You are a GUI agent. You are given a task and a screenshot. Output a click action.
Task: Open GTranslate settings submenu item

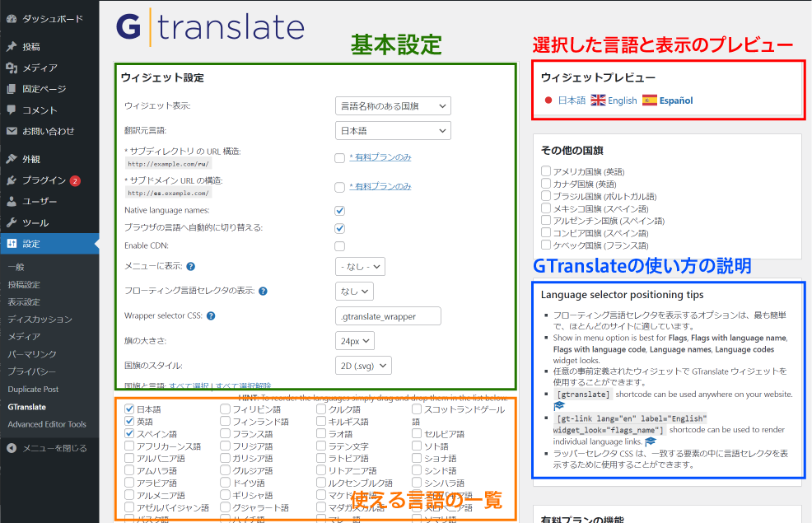[27, 407]
